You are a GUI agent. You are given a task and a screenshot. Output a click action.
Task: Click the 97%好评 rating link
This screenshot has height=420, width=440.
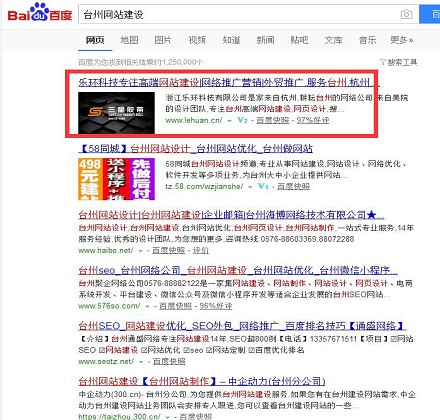(x=313, y=120)
